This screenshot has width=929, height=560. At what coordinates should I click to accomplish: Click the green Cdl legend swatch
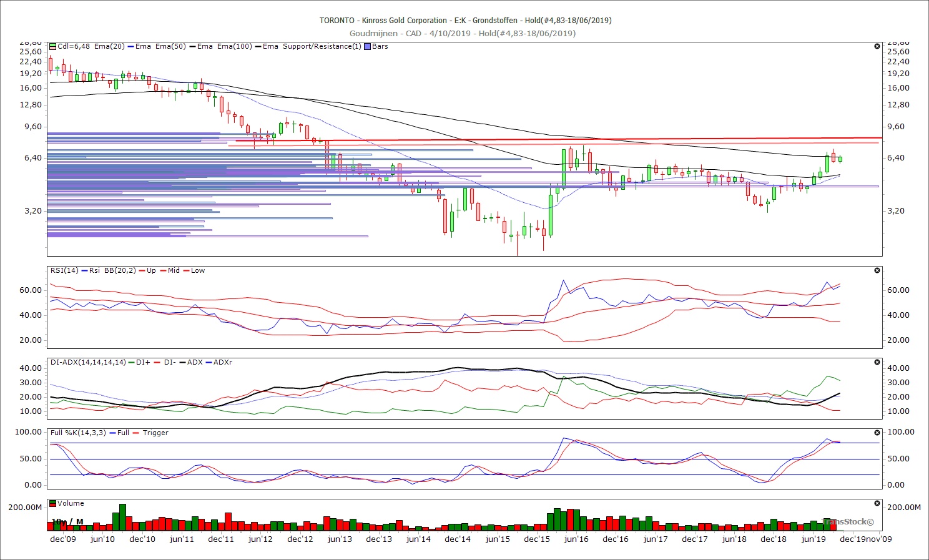pyautogui.click(x=53, y=46)
